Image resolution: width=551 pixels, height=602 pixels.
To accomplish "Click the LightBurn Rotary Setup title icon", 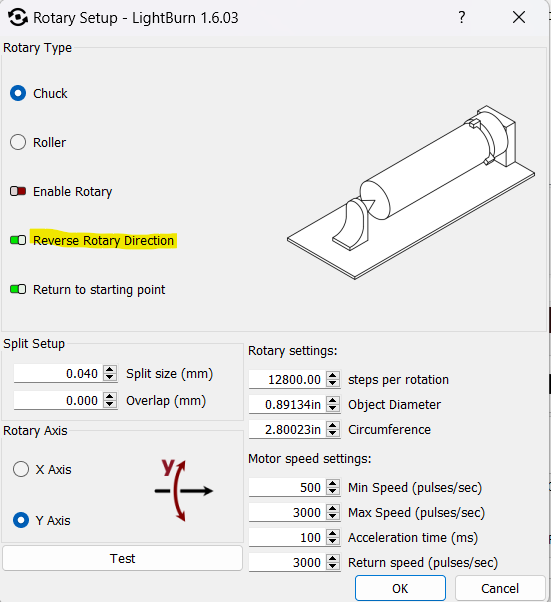I will [18, 18].
